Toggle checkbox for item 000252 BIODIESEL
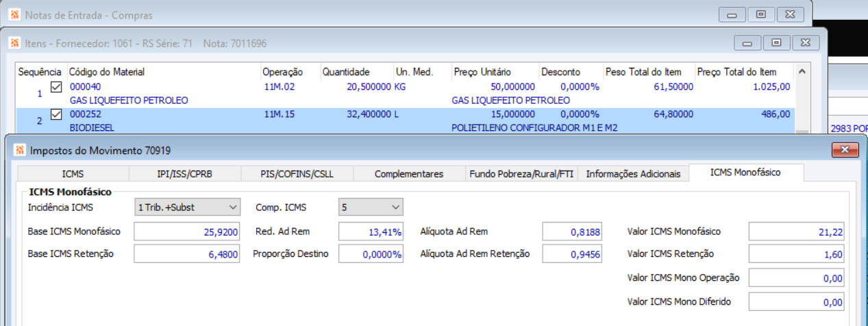This screenshot has width=868, height=326. (x=56, y=114)
